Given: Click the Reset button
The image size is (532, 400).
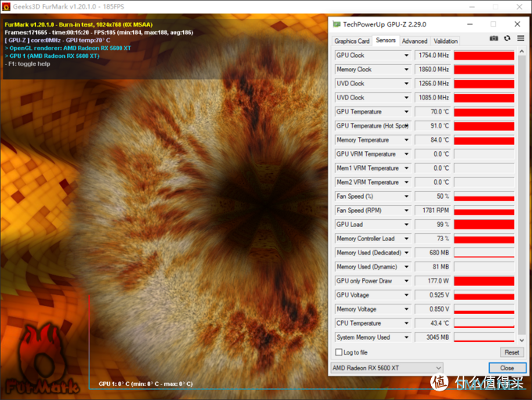Looking at the screenshot, I should 512,352.
